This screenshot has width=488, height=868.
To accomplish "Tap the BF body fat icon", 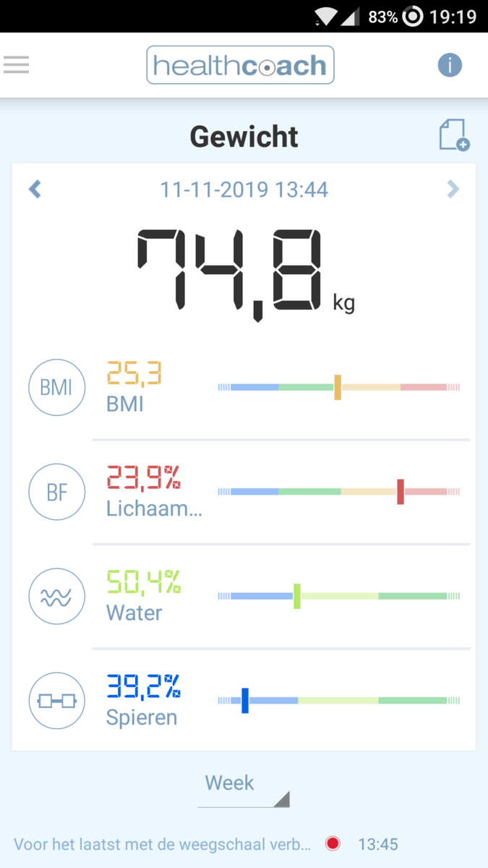I will 56,492.
